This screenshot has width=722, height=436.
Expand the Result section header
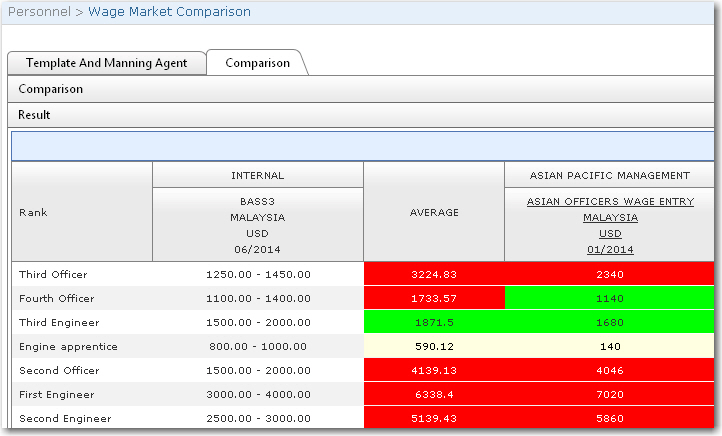tap(34, 115)
